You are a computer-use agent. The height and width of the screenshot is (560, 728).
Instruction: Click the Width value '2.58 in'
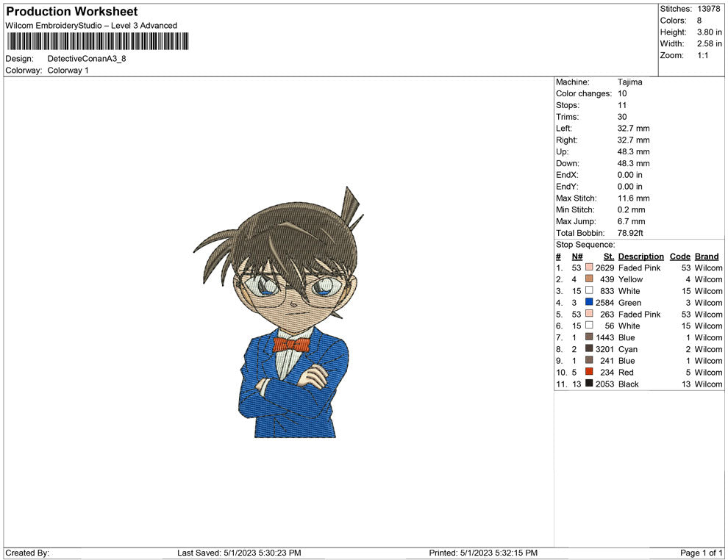[x=710, y=43]
